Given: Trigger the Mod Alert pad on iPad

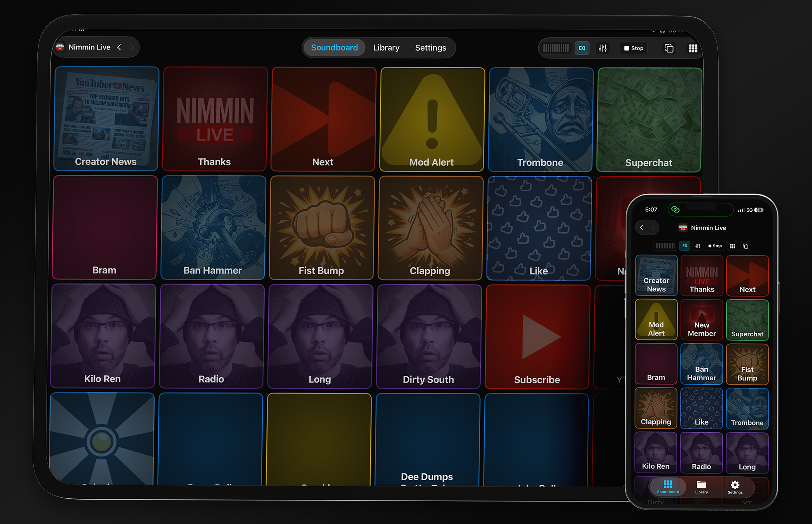Looking at the screenshot, I should (x=432, y=119).
